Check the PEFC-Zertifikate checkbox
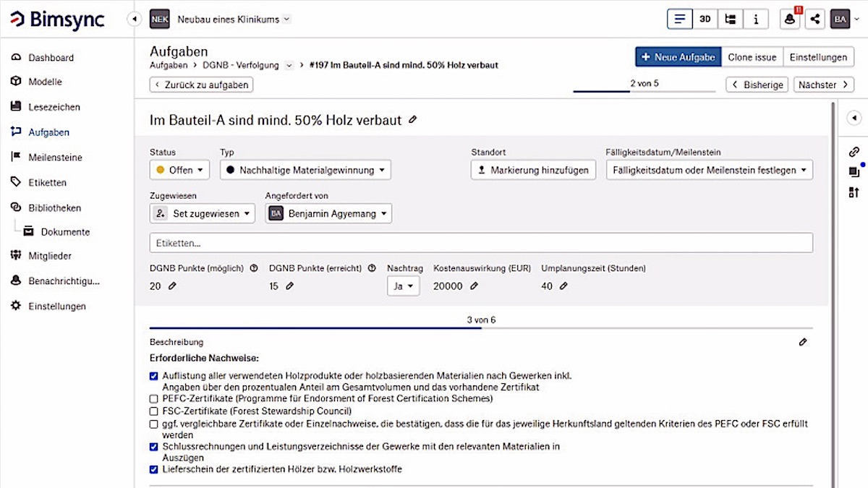 [x=153, y=398]
